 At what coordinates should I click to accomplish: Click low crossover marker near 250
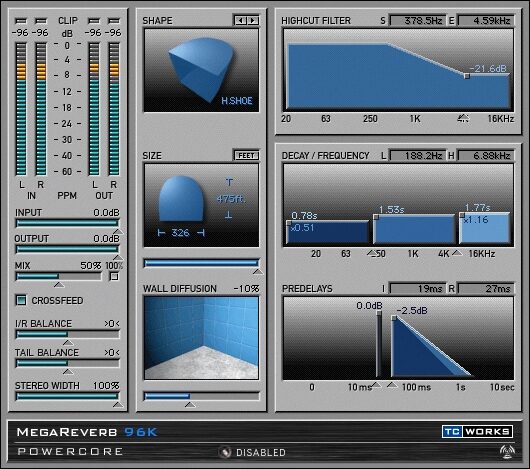(x=372, y=253)
